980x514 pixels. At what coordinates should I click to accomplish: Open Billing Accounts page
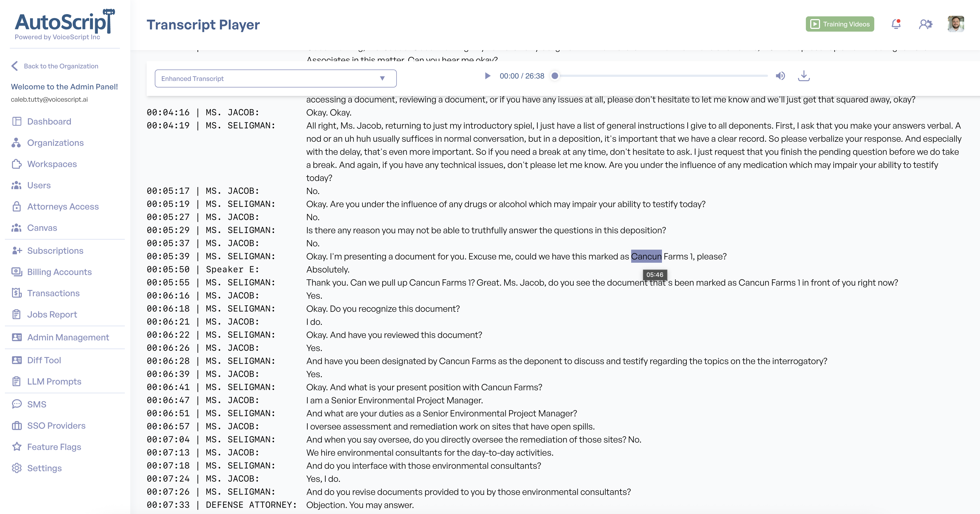tap(59, 272)
